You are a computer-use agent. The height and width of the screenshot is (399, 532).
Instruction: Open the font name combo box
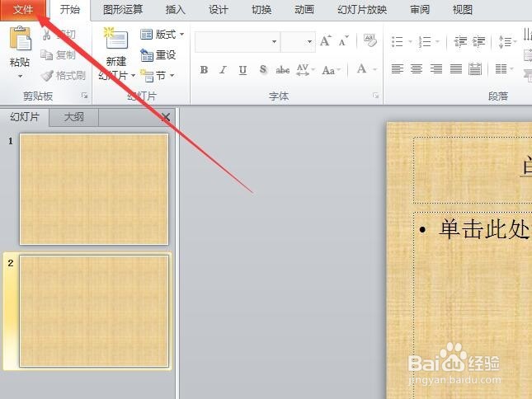coord(238,42)
